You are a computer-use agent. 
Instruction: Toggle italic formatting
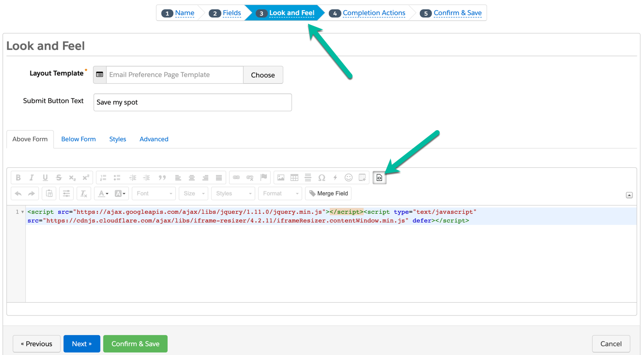(x=31, y=178)
